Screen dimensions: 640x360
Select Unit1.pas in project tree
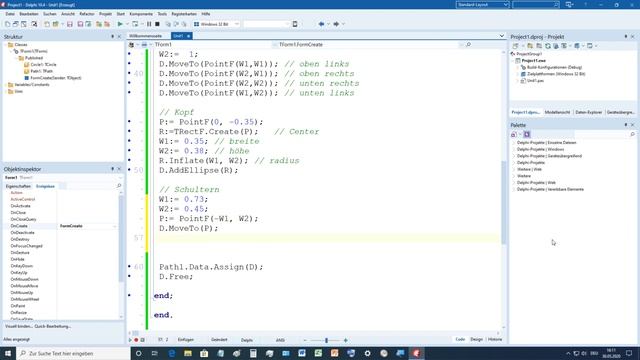click(535, 81)
